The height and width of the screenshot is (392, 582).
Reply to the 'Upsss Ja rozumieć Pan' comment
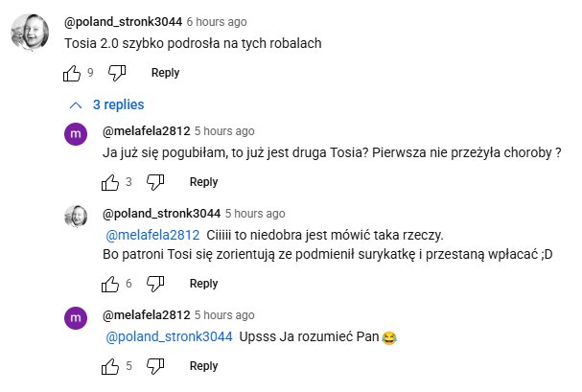point(203,366)
